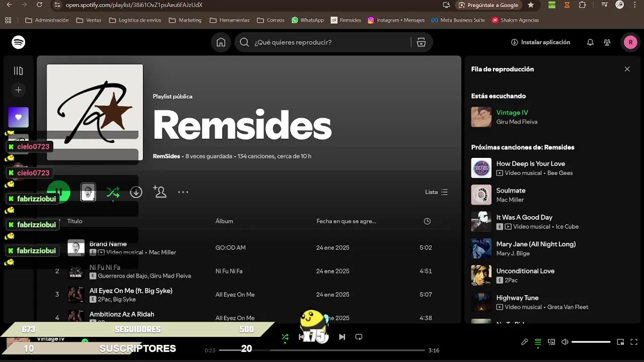Open the Remsides playlist cover image
The height and width of the screenshot is (362, 644).
tap(95, 112)
